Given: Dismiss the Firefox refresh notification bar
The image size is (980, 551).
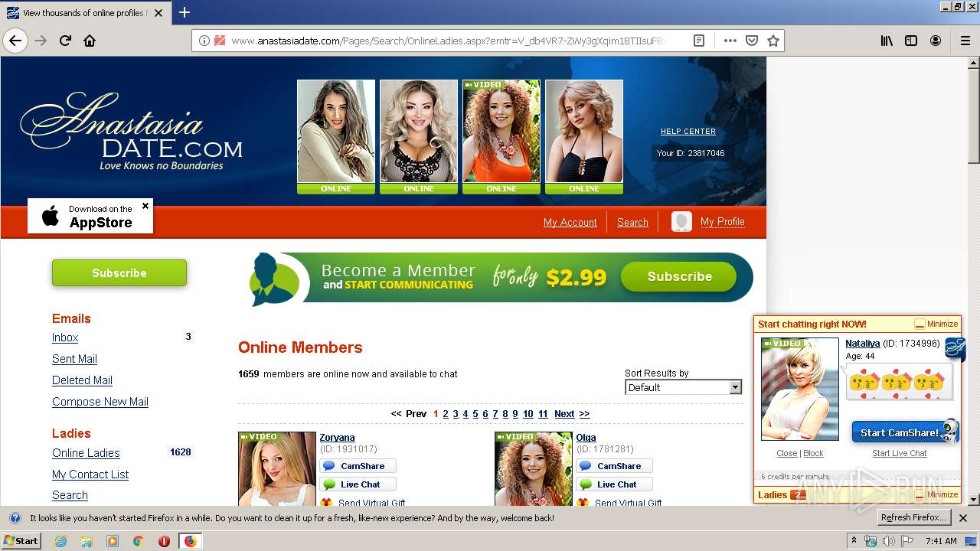Looking at the screenshot, I should click(x=963, y=518).
